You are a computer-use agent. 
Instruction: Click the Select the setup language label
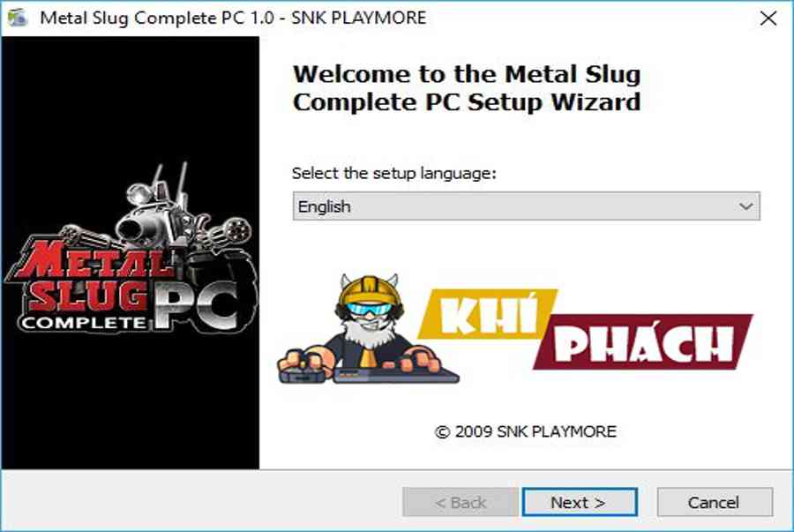[x=394, y=173]
